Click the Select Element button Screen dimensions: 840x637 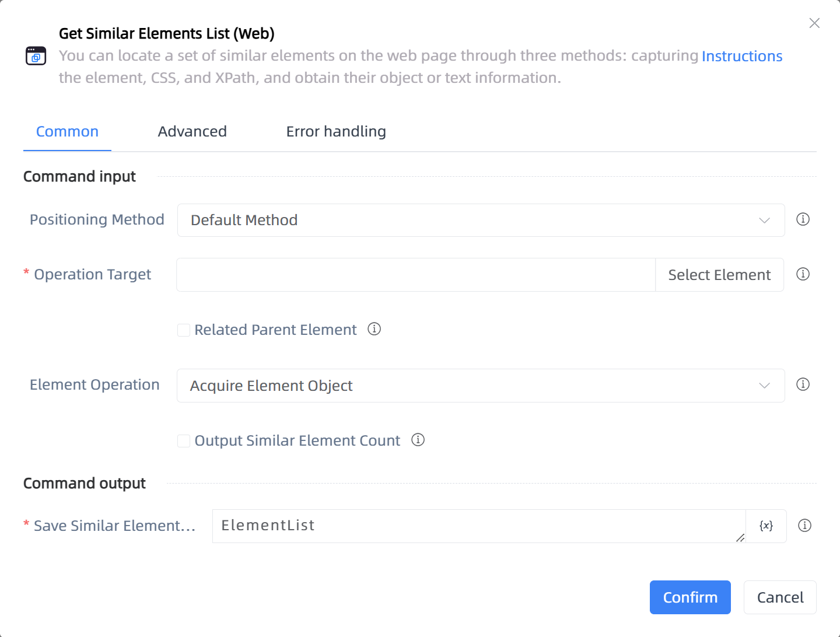[x=719, y=275]
